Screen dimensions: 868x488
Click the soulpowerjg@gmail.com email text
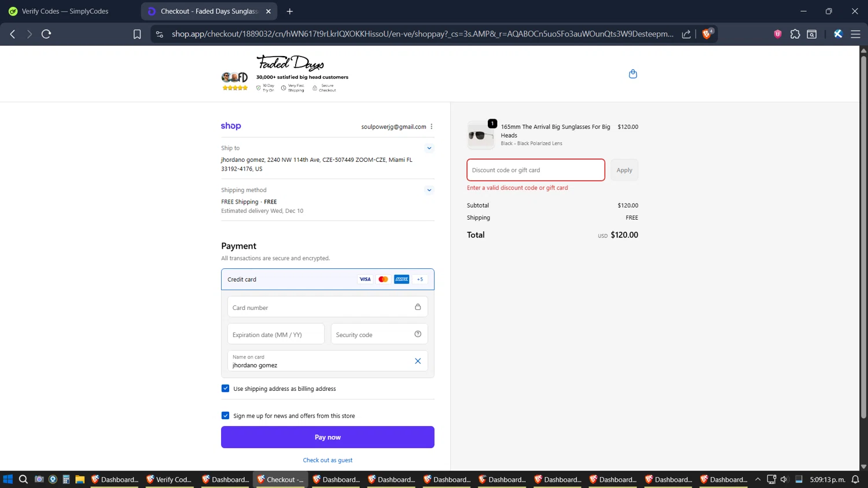click(x=393, y=127)
